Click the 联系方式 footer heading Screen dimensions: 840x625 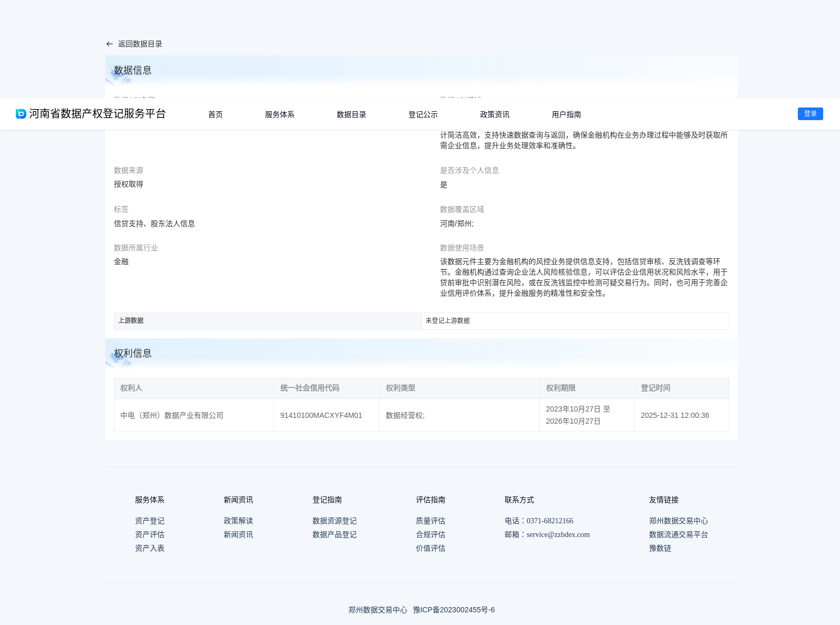[x=520, y=500]
